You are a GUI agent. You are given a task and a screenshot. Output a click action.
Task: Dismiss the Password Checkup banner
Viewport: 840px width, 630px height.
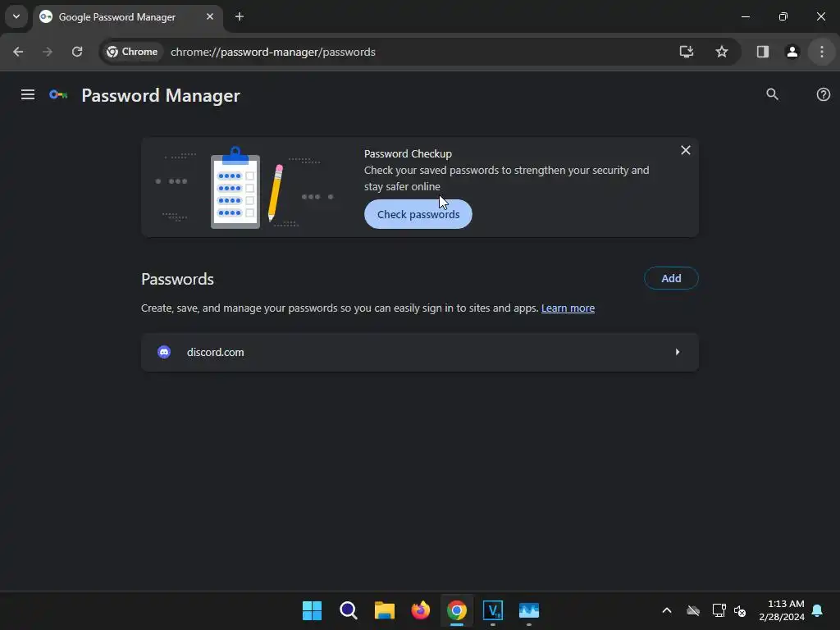(x=685, y=151)
